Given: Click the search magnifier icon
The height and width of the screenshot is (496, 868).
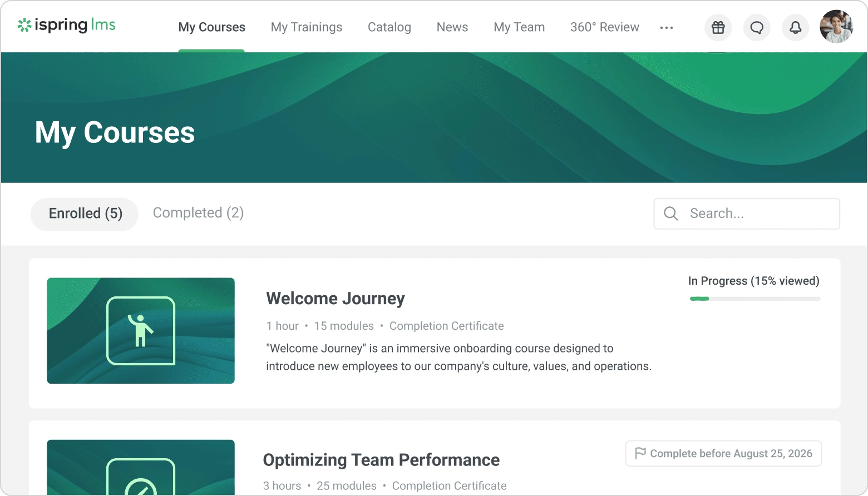Looking at the screenshot, I should coord(671,214).
